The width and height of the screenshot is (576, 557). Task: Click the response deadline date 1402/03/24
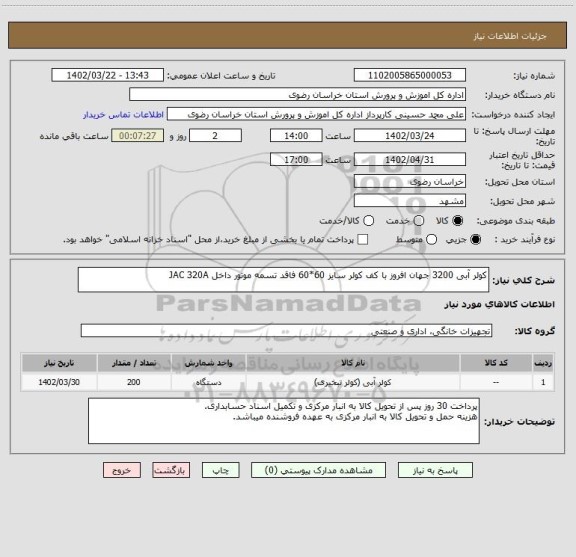pyautogui.click(x=410, y=136)
